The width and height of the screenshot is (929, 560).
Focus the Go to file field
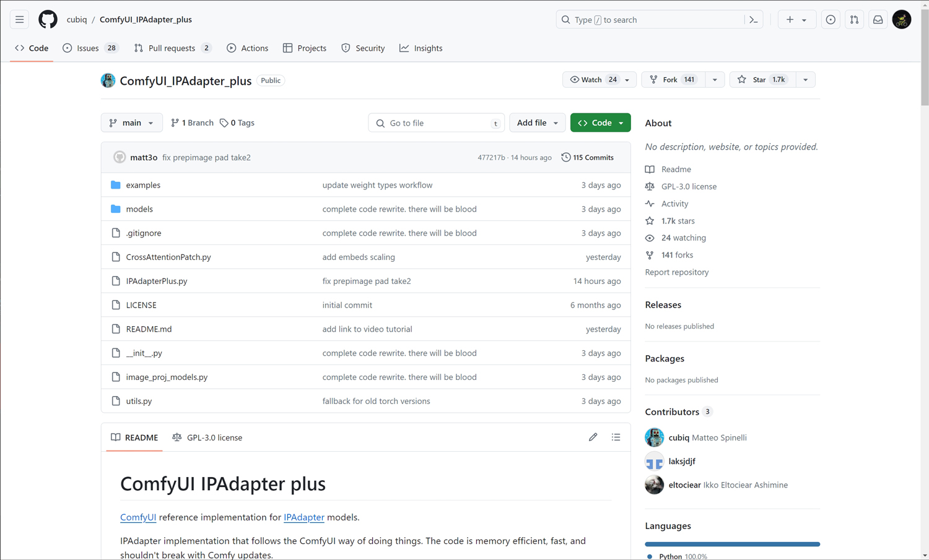click(437, 123)
